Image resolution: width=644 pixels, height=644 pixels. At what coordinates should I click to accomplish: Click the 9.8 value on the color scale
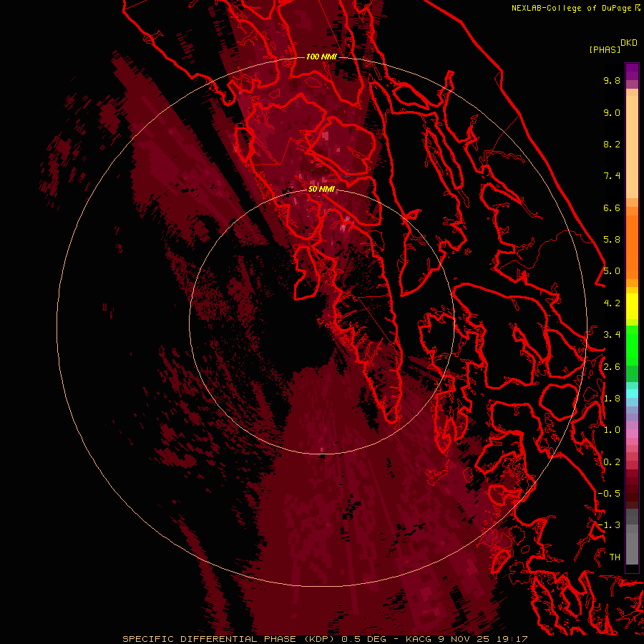pyautogui.click(x=612, y=80)
